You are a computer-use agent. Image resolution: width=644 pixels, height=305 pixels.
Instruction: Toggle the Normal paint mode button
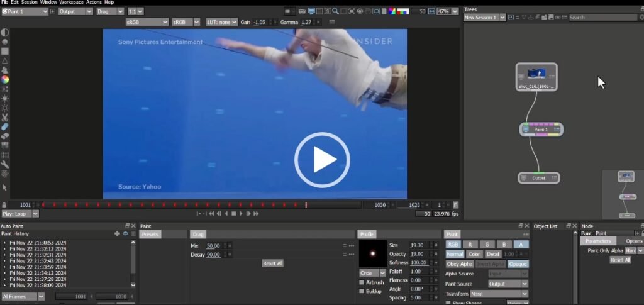455,254
